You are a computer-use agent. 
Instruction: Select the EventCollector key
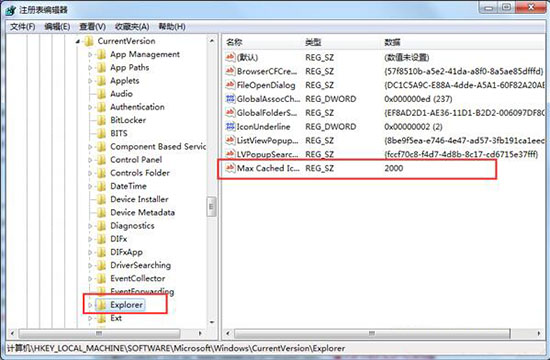[x=138, y=279]
